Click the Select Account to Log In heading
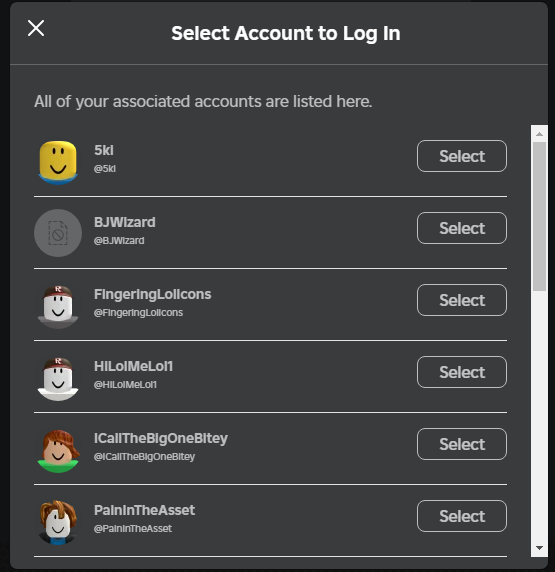555x572 pixels. click(286, 34)
